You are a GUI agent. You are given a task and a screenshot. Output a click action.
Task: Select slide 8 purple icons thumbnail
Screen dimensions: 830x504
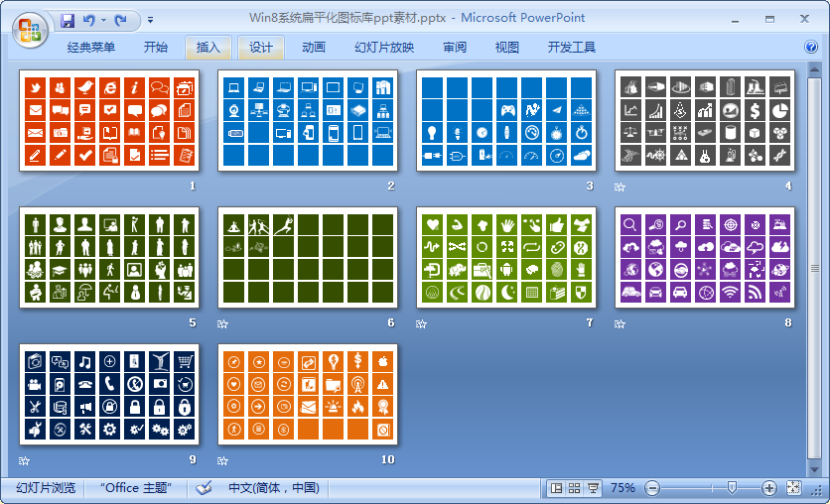pos(705,258)
